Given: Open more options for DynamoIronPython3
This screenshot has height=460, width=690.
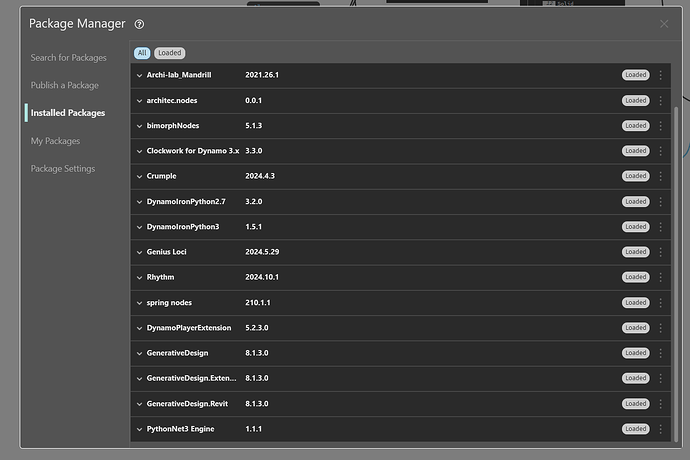Looking at the screenshot, I should 661,227.
